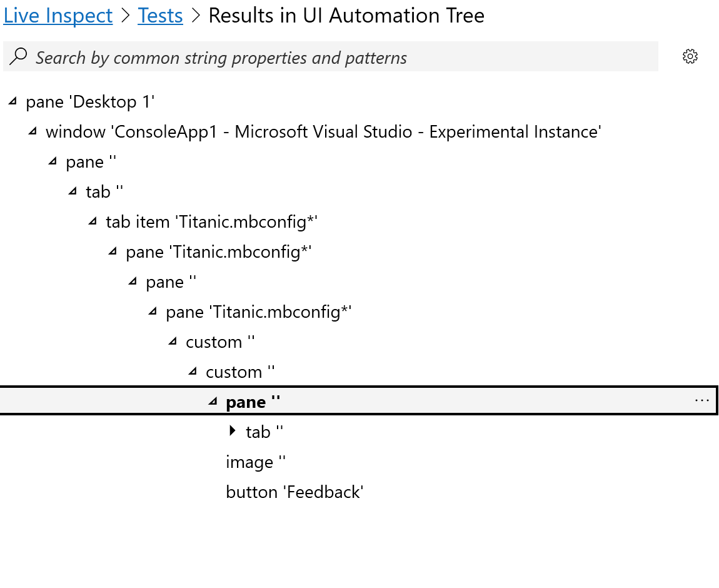
Task: Collapse the ConsoleApp1 window node
Action: (32, 131)
